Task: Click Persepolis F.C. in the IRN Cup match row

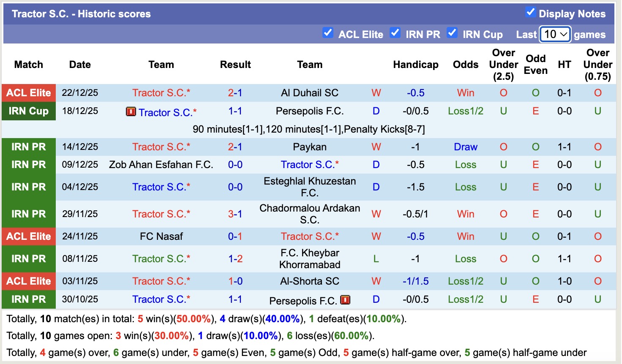Action: point(310,111)
